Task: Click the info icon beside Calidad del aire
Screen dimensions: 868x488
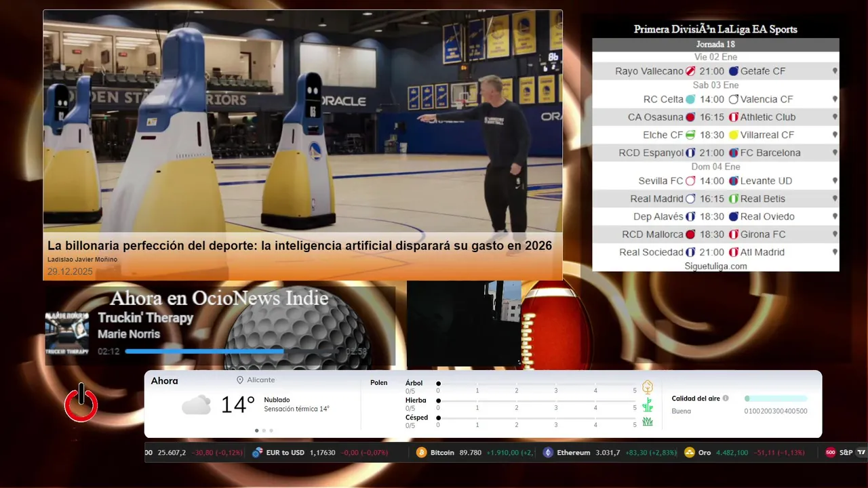Action: tap(726, 399)
